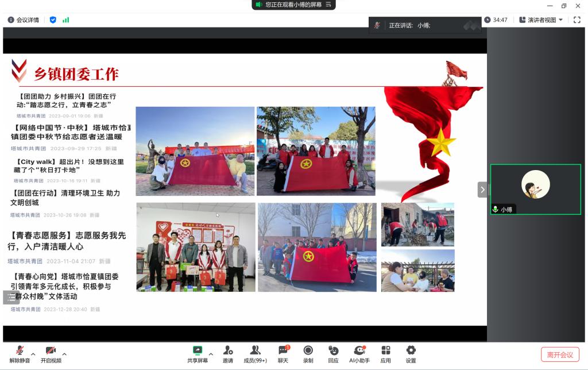The width and height of the screenshot is (588, 370).
Task: Expand audio options arrow beside 解除静音
Action: (x=33, y=354)
